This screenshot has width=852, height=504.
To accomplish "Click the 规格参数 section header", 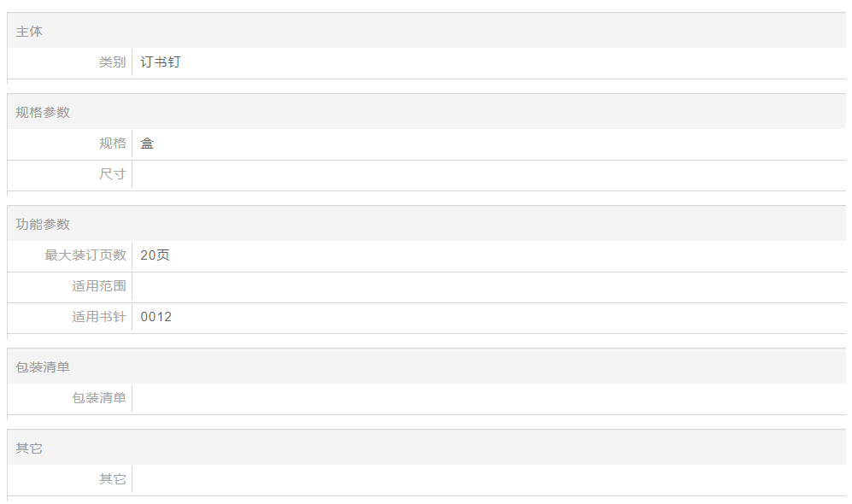I will [43, 113].
